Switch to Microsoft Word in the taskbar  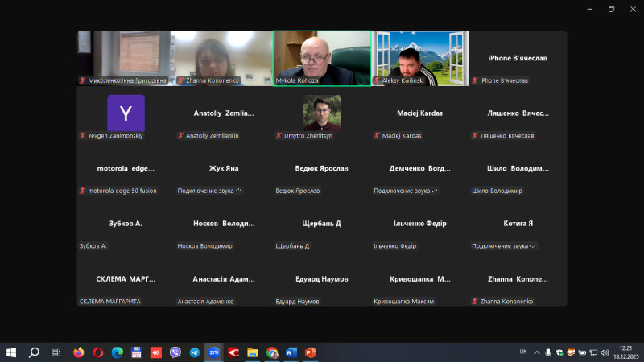291,352
